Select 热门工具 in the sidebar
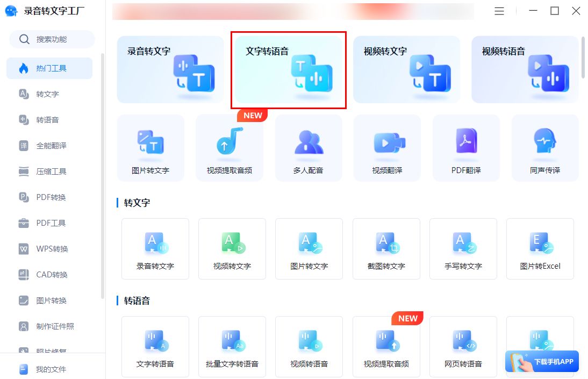The width and height of the screenshot is (588, 379). click(49, 68)
